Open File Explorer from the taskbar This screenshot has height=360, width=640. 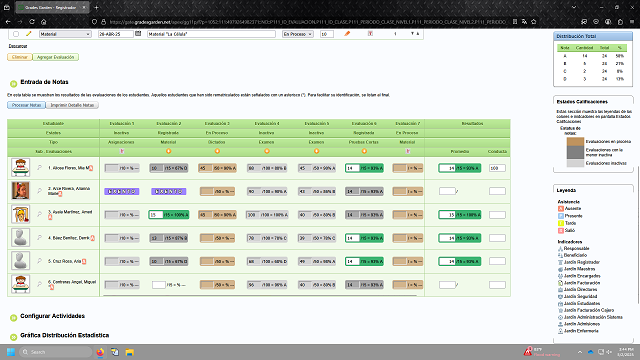coord(129,352)
